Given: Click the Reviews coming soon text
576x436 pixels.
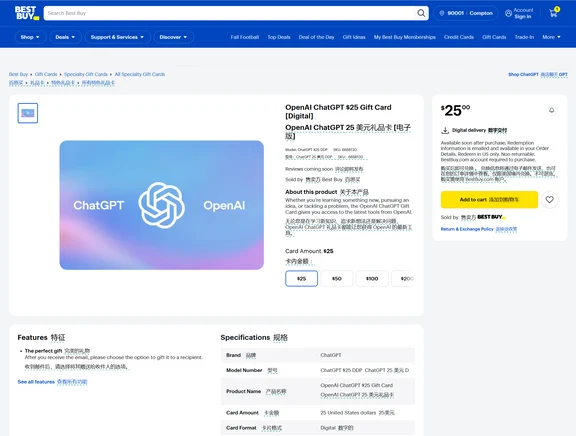Looking at the screenshot, I should coord(309,169).
